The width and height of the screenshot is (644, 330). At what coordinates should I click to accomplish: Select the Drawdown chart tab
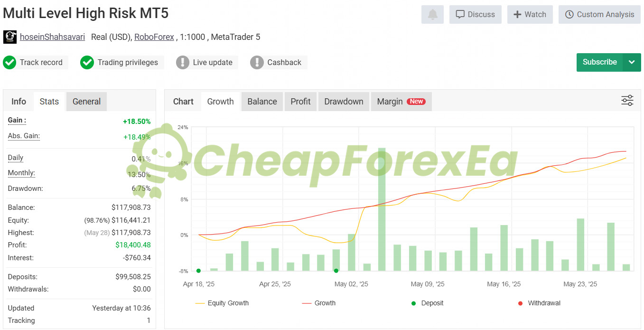click(344, 102)
